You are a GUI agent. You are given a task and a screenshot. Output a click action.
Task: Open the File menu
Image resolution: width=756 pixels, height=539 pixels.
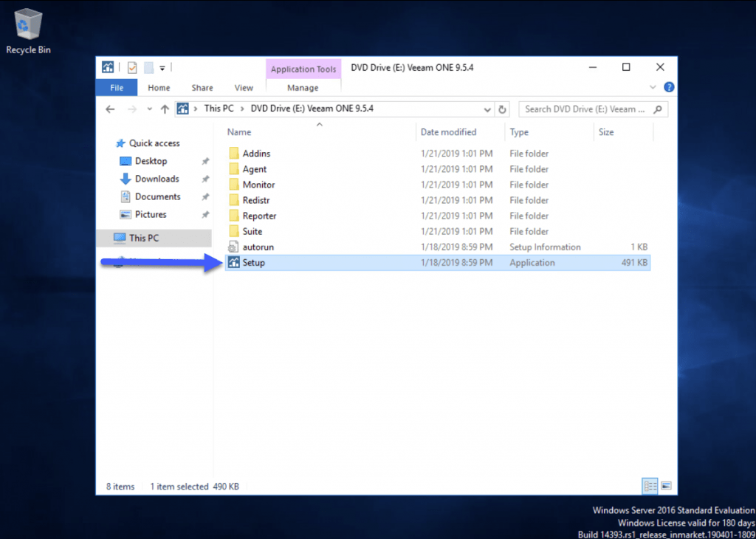click(x=117, y=88)
